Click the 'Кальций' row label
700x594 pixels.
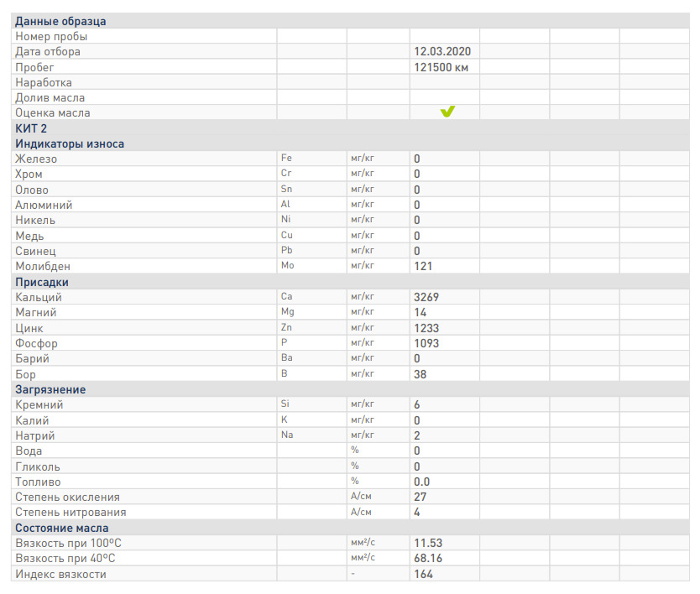39,297
